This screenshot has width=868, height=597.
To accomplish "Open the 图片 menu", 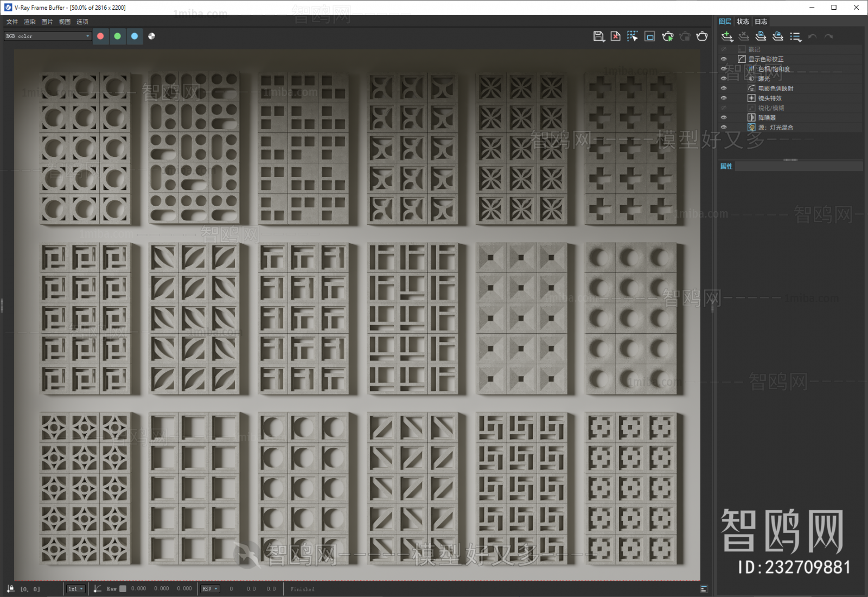I will [47, 22].
